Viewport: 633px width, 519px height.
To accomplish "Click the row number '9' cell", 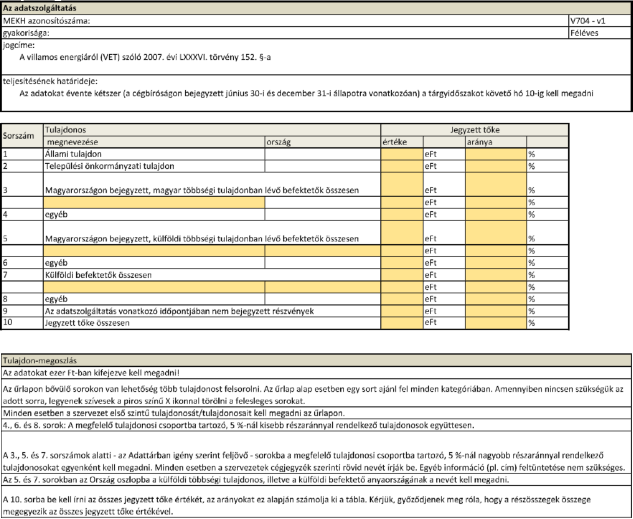I will (22, 311).
